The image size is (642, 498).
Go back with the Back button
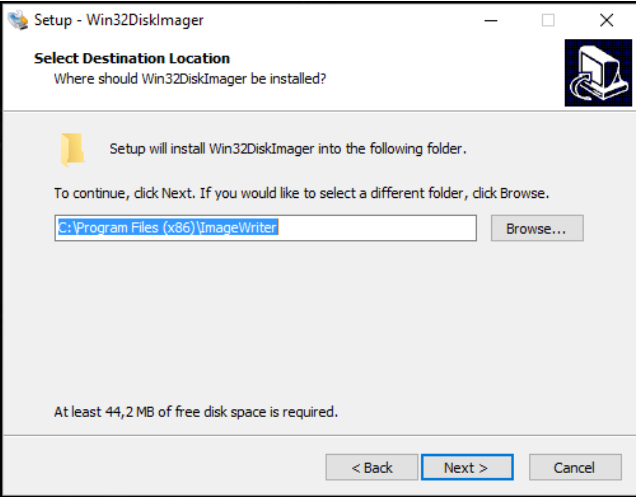click(371, 467)
